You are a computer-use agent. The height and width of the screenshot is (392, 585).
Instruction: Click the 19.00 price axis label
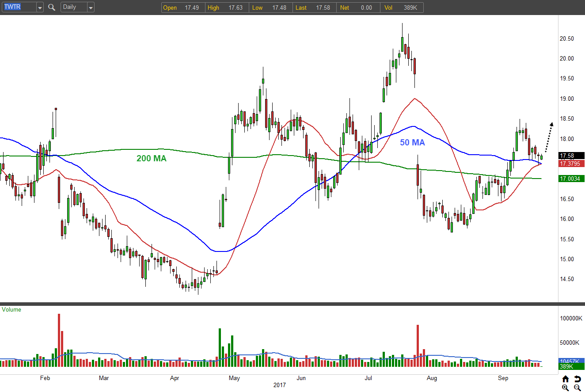coord(567,99)
